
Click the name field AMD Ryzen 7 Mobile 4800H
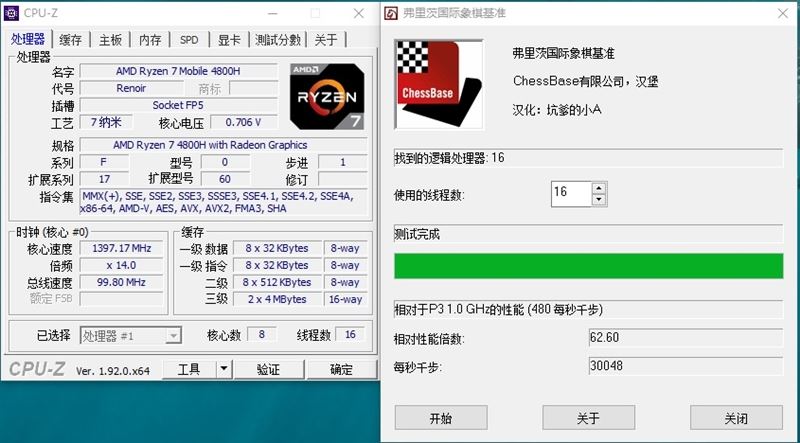pyautogui.click(x=179, y=71)
